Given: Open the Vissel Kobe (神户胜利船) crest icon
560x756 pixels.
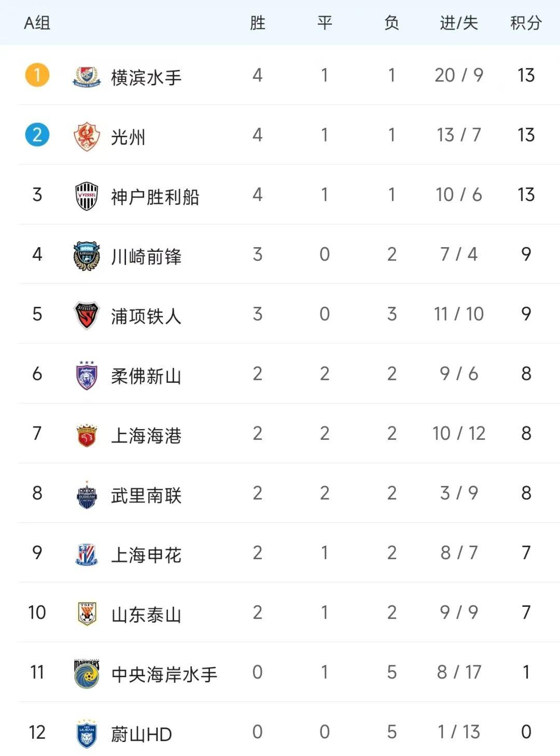Looking at the screenshot, I should (87, 196).
